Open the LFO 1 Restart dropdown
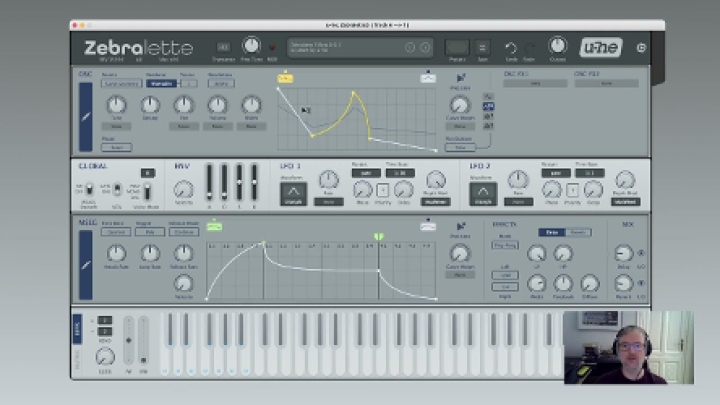Screen dimensions: 720x405 (366, 173)
